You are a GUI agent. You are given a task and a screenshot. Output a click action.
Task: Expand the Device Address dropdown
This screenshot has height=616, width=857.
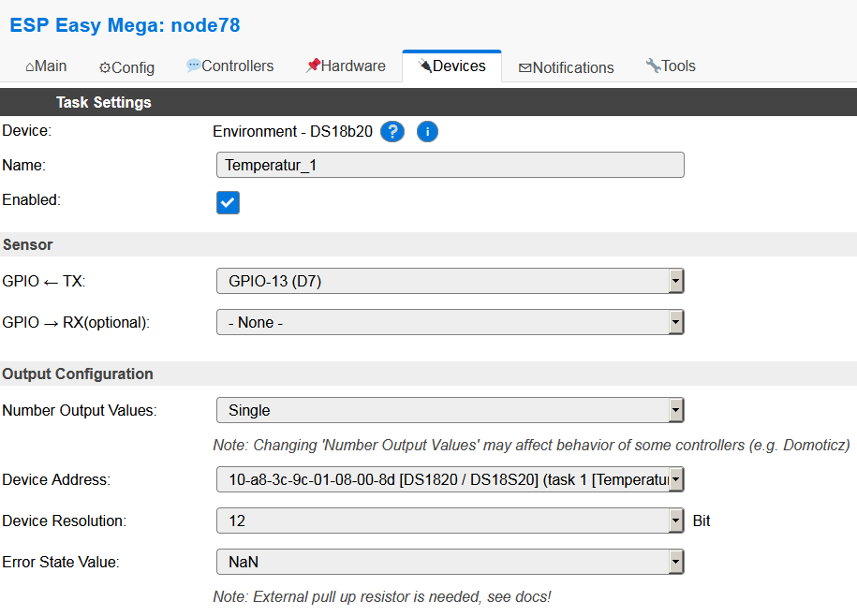(450, 480)
